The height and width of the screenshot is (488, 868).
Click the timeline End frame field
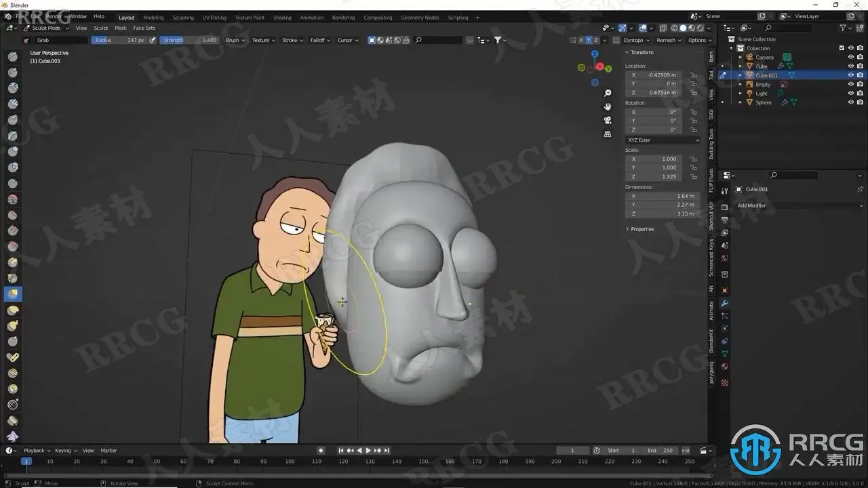coord(661,451)
